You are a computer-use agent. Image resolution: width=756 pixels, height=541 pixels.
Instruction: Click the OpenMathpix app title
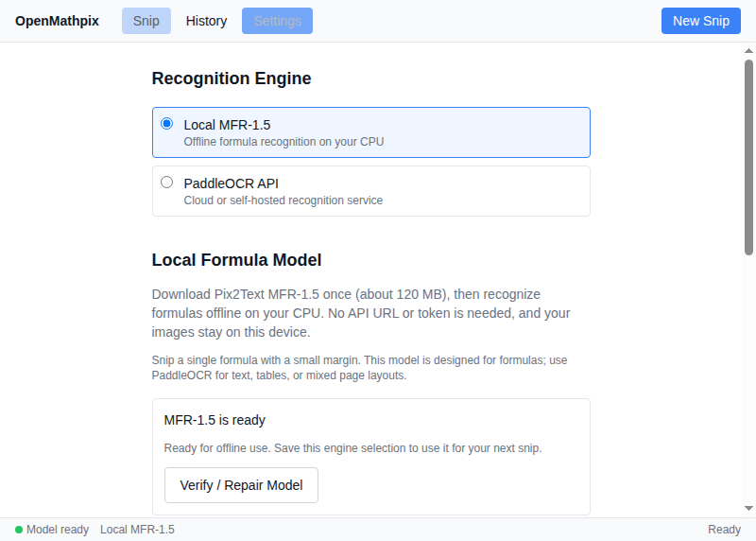coord(57,21)
